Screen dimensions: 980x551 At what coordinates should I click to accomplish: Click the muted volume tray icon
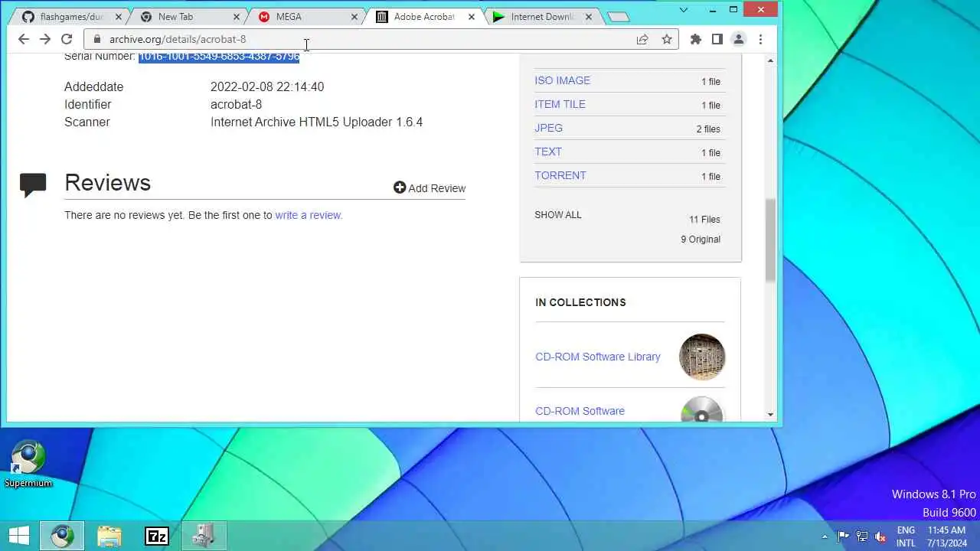(x=880, y=536)
